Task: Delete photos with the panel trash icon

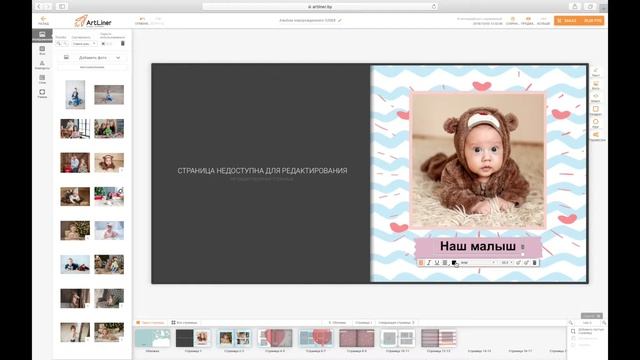Action: 123,43
